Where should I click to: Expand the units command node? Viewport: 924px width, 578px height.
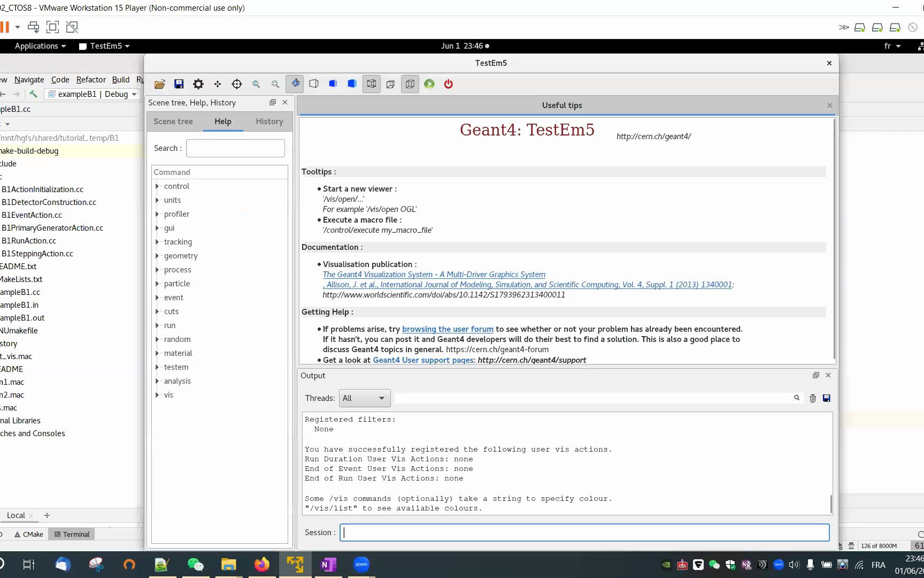(157, 200)
